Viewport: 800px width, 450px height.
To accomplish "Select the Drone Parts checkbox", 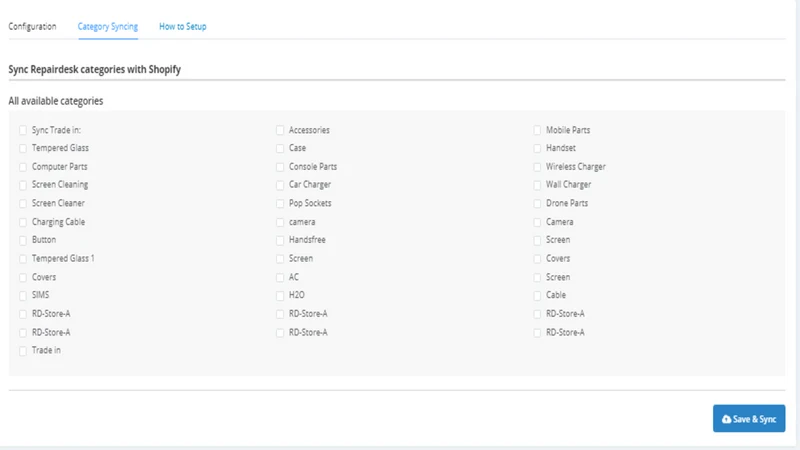I will click(537, 204).
